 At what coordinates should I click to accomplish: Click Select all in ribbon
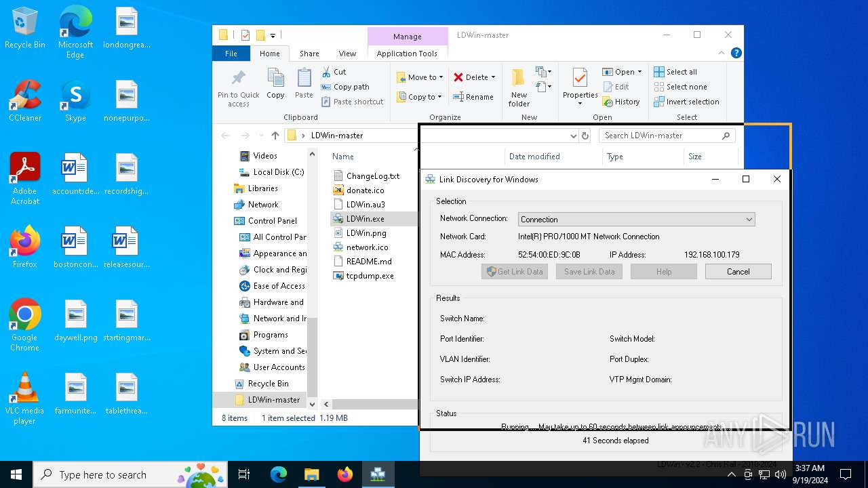(675, 72)
